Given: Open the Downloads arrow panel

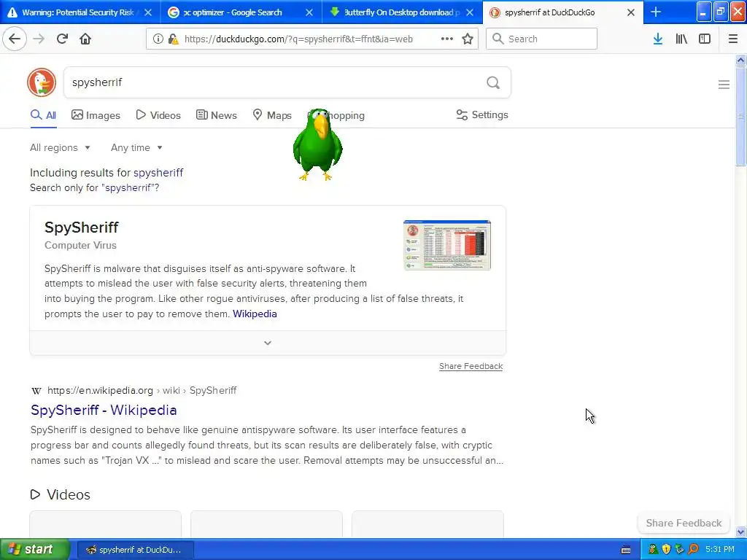Looking at the screenshot, I should [x=658, y=39].
